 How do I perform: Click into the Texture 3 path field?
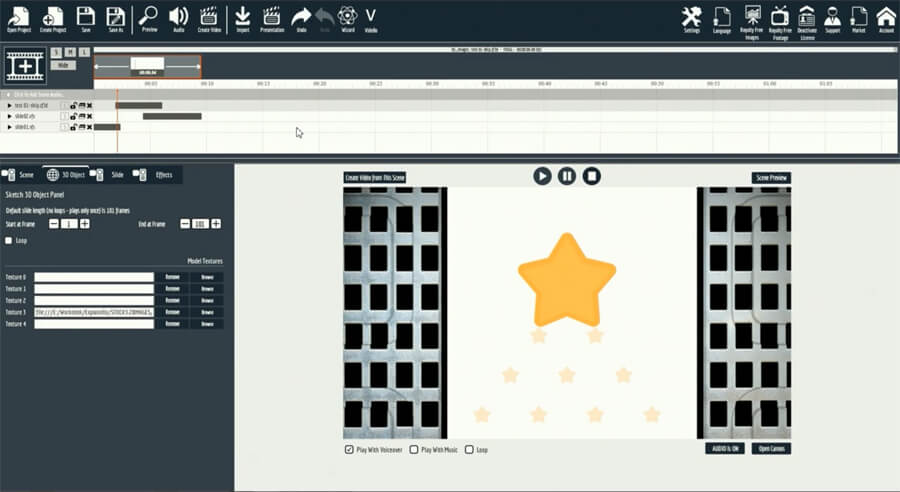click(94, 312)
